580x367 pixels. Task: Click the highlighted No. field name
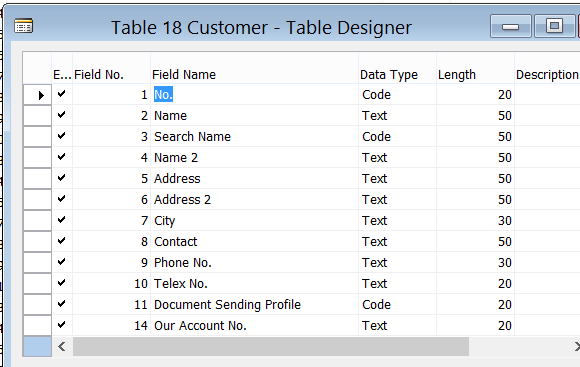[x=163, y=95]
